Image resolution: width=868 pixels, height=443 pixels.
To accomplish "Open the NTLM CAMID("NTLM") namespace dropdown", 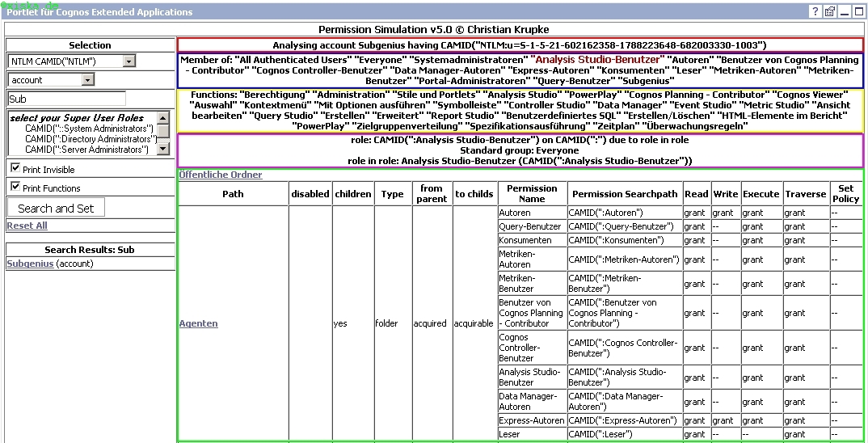I will click(72, 61).
